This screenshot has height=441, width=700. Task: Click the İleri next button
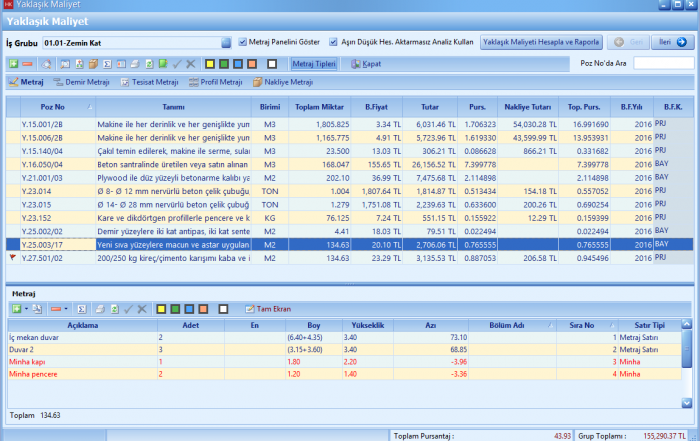click(673, 43)
